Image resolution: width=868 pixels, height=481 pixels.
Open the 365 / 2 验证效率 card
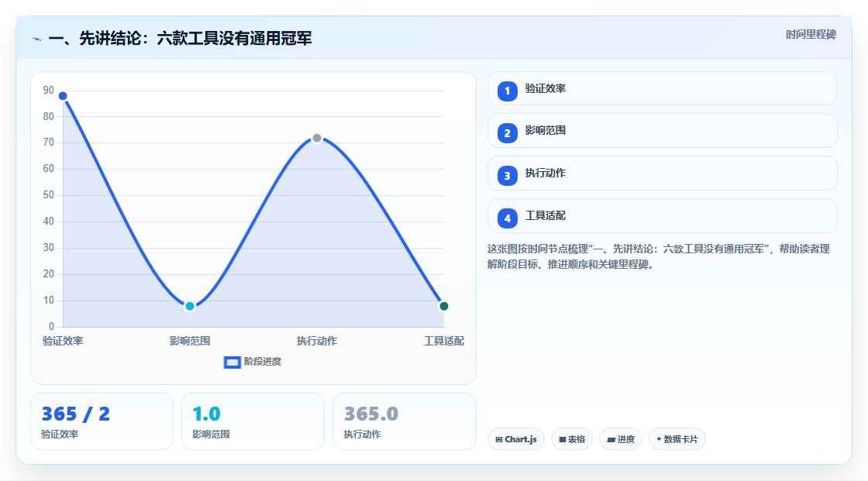102,421
